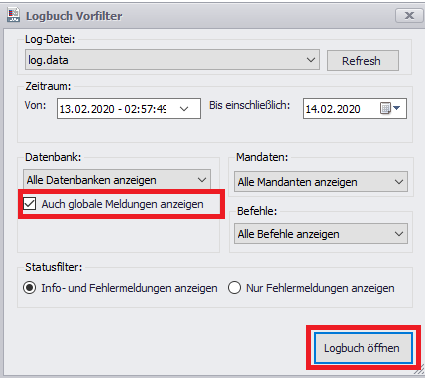Open 'Alle Befehle anzeigen' dropdown
Image resolution: width=425 pixels, height=378 pixels.
321,234
